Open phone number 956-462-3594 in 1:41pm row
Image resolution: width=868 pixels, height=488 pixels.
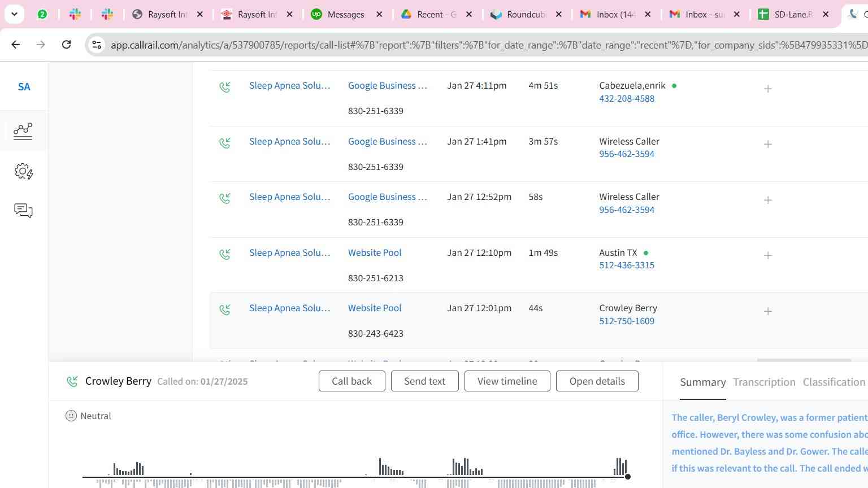tap(627, 154)
